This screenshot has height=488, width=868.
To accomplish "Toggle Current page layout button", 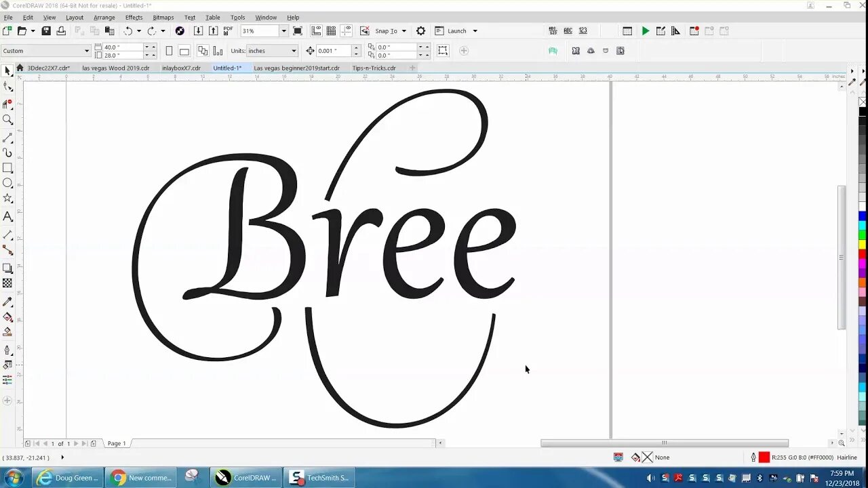I will click(x=218, y=51).
